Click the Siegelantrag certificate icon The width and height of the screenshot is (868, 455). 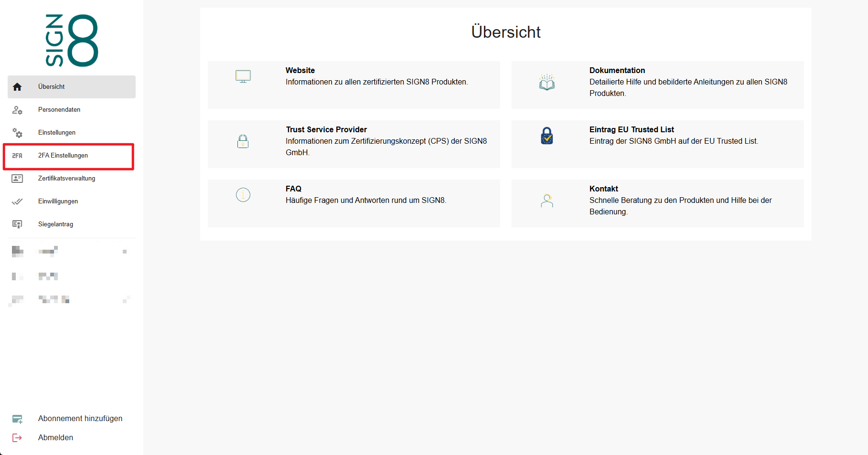17,224
